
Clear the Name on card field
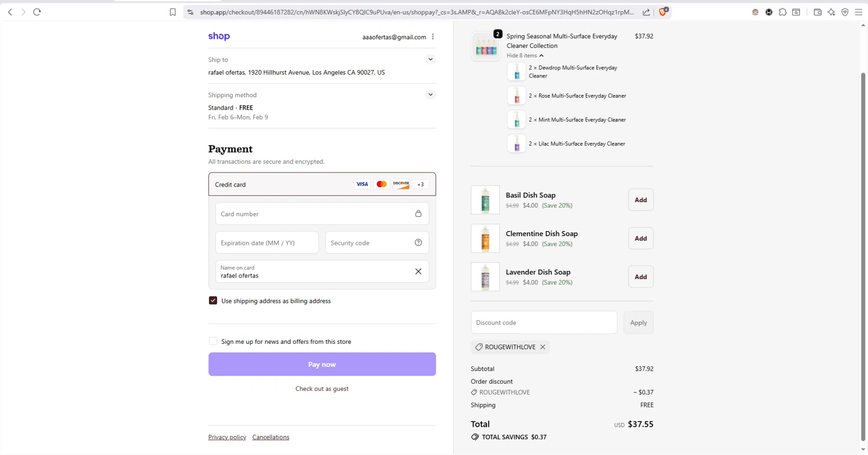coord(418,271)
